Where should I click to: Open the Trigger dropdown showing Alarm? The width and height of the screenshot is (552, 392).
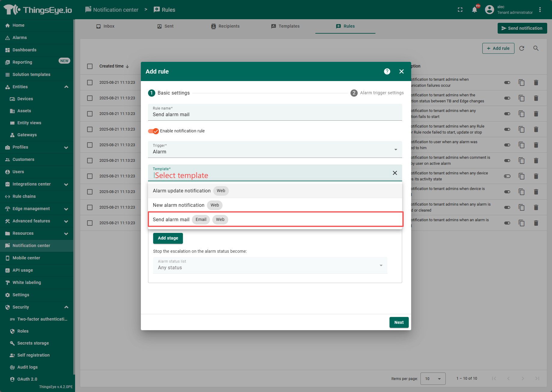click(x=275, y=149)
